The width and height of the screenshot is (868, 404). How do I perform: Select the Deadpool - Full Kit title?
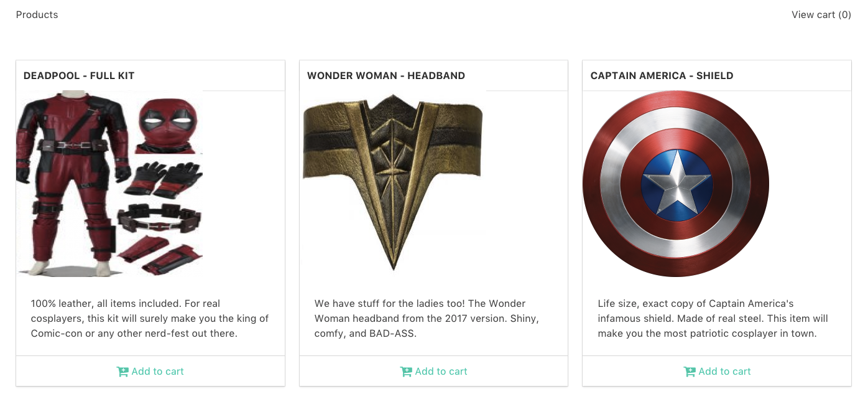click(x=79, y=76)
